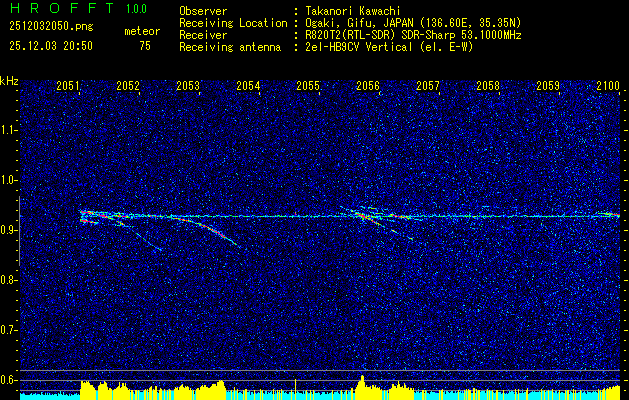Viewport: 629px width, 400px height.
Task: Click the kHz axis label
Action: [9, 81]
